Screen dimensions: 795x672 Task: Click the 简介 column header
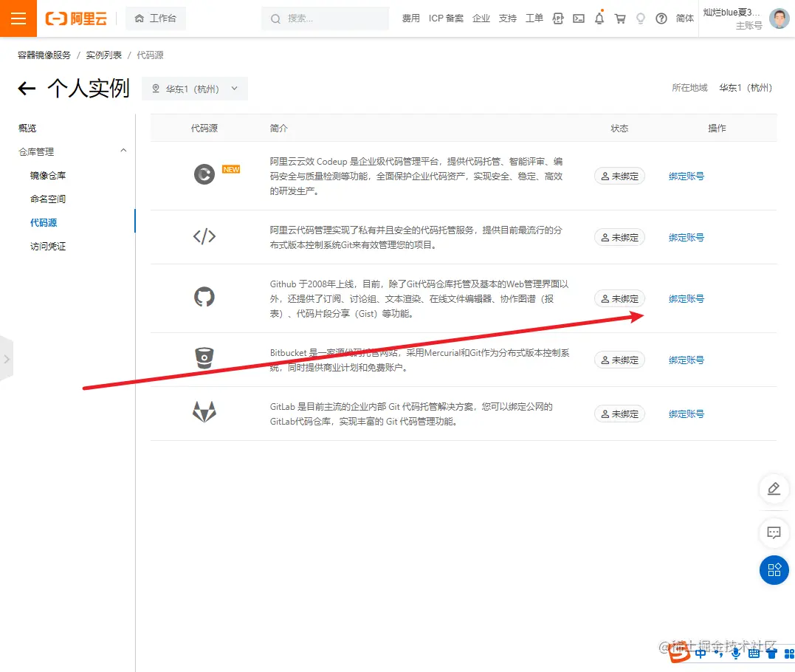pyautogui.click(x=279, y=128)
